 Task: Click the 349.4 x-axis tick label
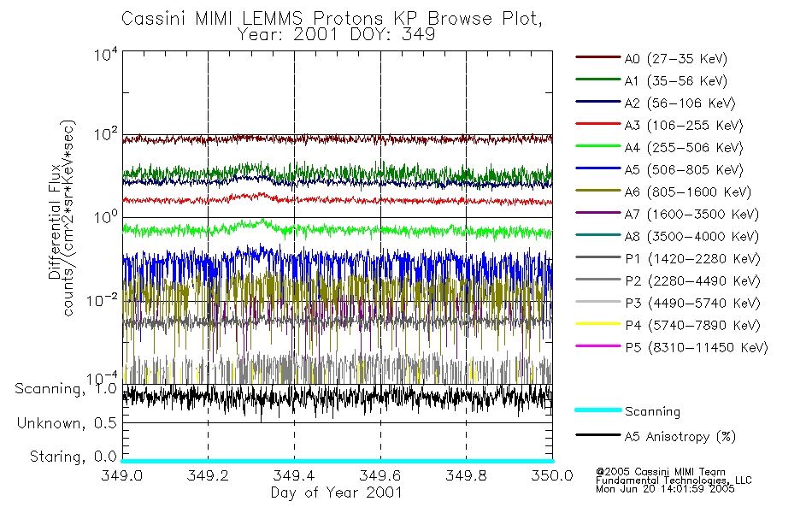pos(294,475)
